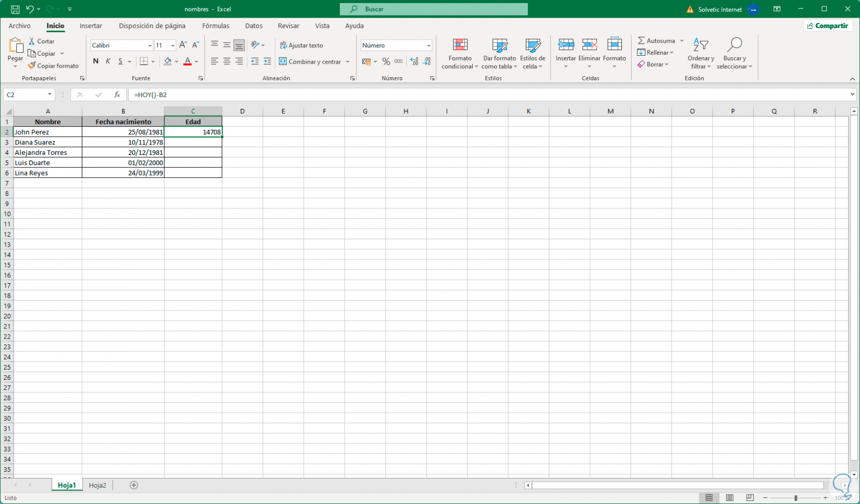Switch to the Fórmulas ribbon tab
Screen dimensions: 860x504
point(215,26)
